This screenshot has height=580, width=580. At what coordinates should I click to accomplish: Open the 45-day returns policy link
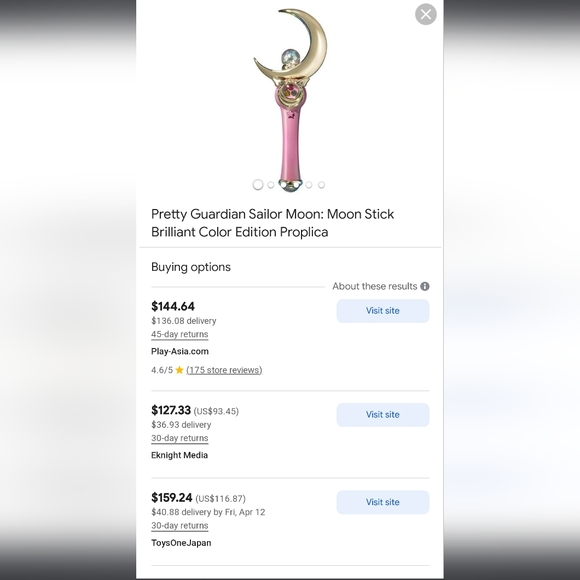[180, 334]
